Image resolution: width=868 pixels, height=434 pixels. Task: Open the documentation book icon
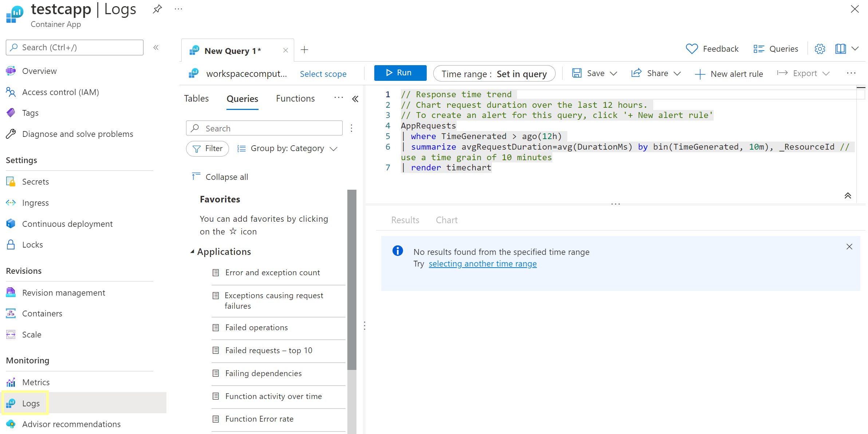click(840, 49)
